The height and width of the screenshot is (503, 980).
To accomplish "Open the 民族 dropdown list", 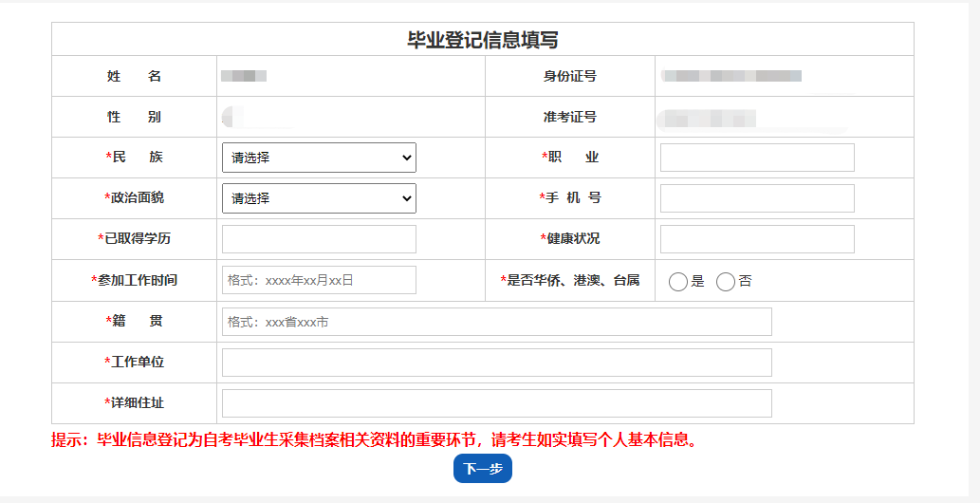I will click(x=319, y=158).
